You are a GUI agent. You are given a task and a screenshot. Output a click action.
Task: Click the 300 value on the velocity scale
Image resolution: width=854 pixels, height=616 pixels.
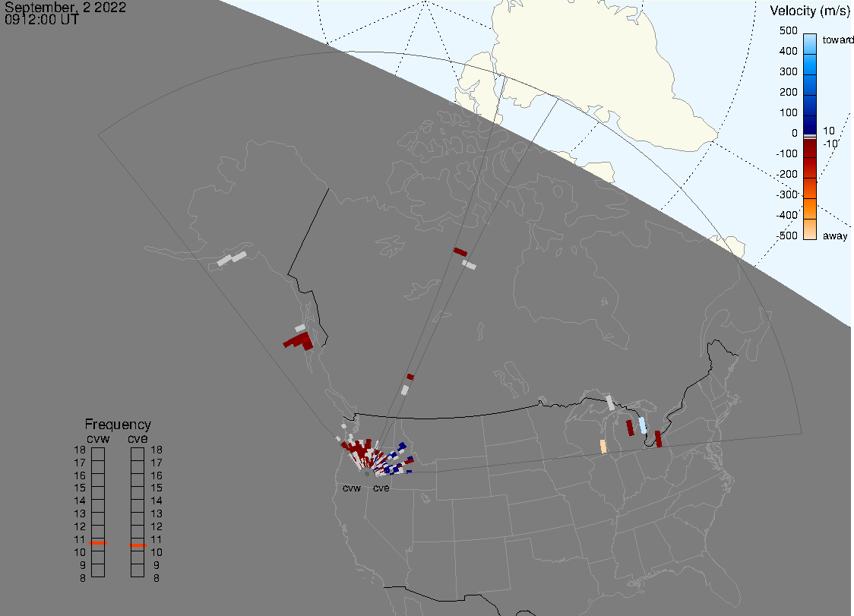(788, 71)
